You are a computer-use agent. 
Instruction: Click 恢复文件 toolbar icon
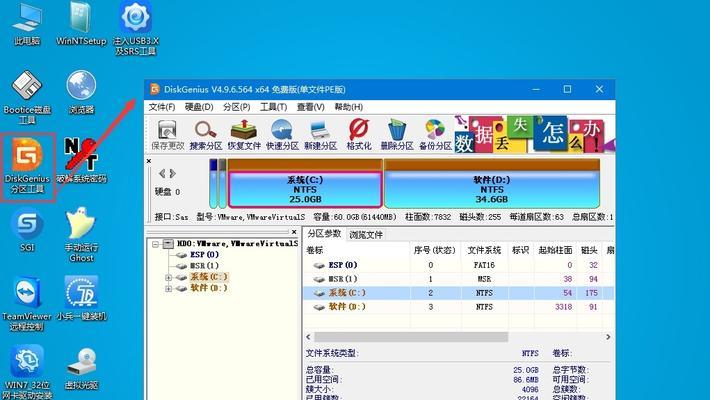pyautogui.click(x=244, y=135)
